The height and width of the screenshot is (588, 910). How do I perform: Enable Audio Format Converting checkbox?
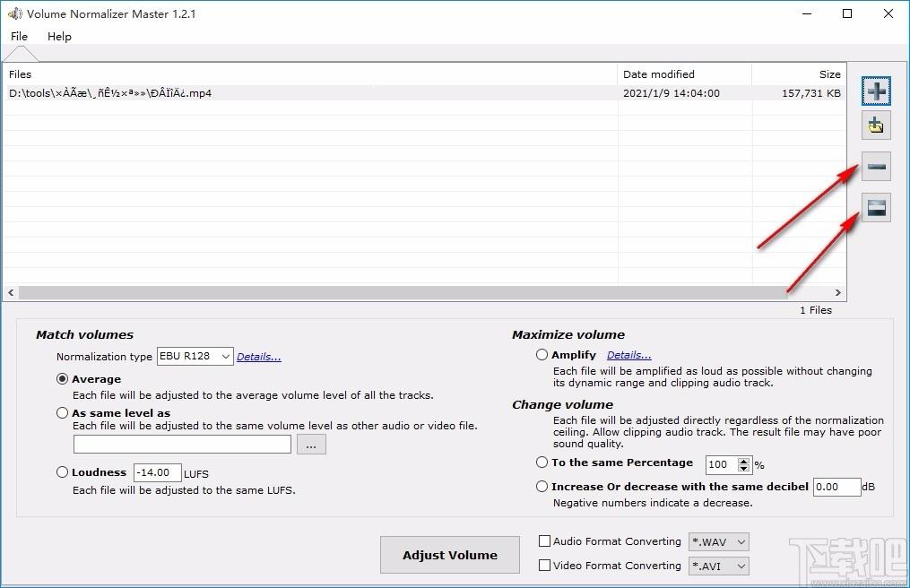pos(544,541)
